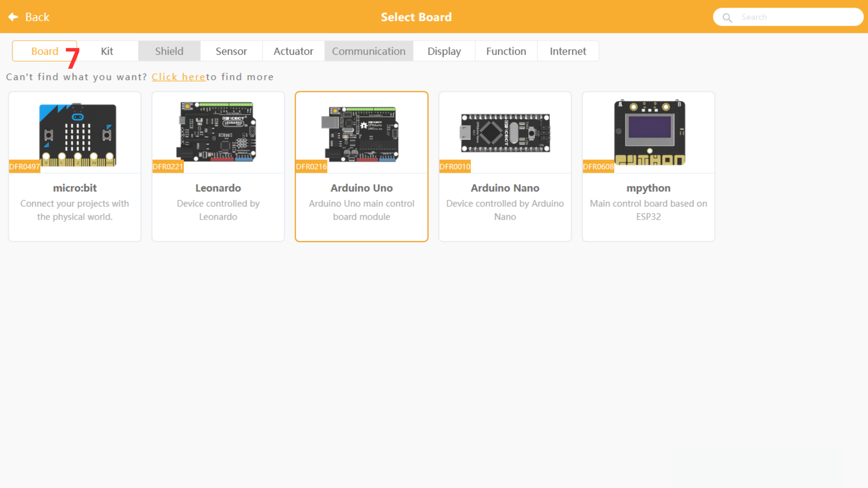The image size is (868, 488).
Task: Choose the Arduino Uno board picture
Action: (360, 134)
